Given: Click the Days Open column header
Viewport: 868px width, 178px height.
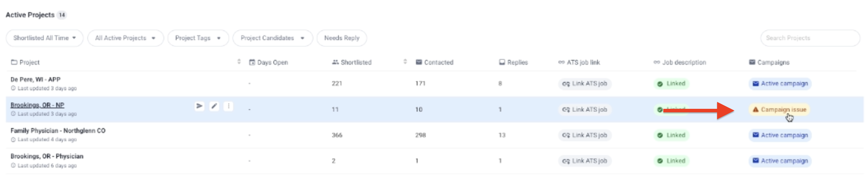Looking at the screenshot, I should [x=272, y=62].
